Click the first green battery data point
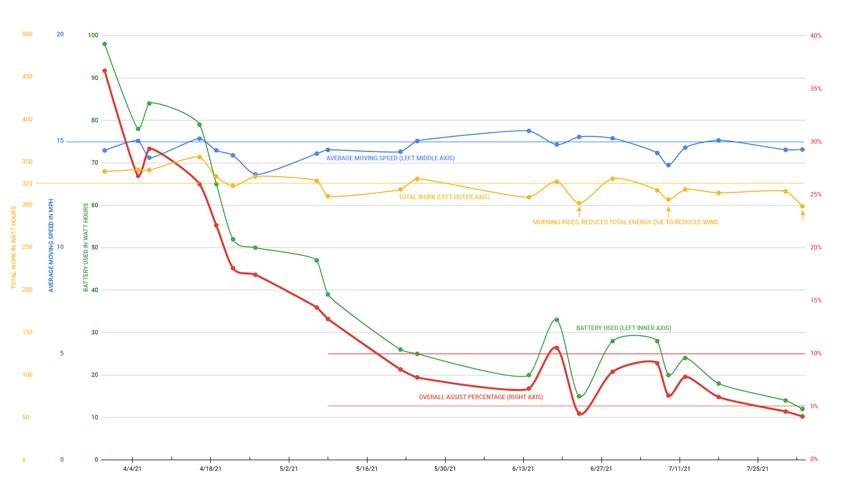Viewport: 857px width, 504px height. point(104,44)
